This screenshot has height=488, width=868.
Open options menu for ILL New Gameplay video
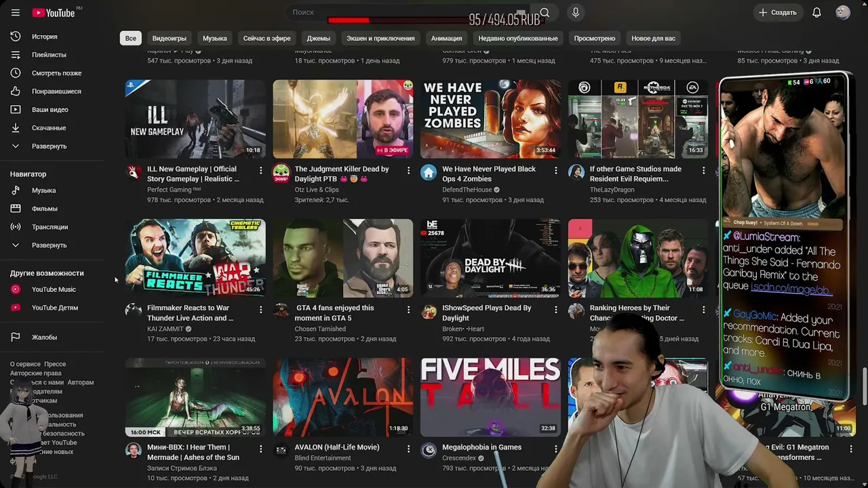260,171
